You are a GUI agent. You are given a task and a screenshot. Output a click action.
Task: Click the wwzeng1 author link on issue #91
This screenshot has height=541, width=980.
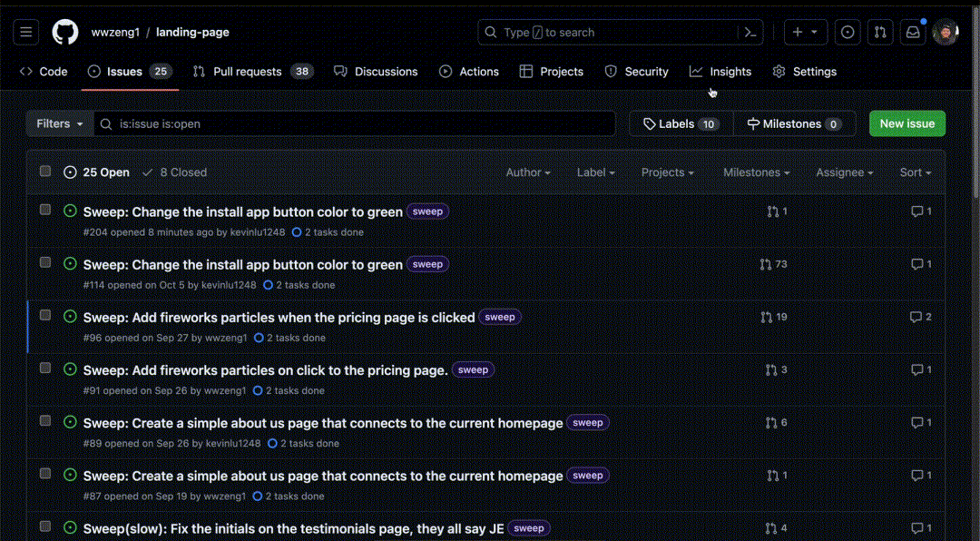224,390
